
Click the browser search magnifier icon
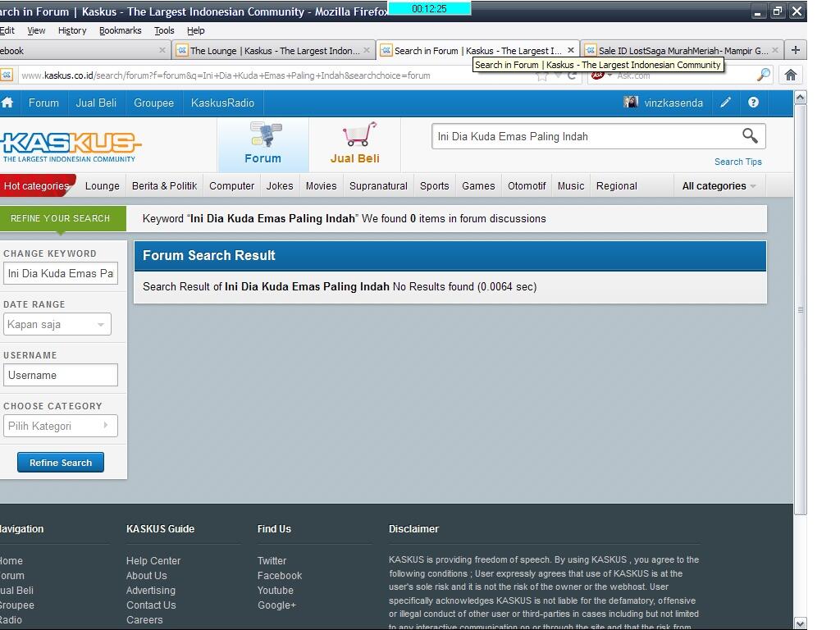pyautogui.click(x=764, y=75)
